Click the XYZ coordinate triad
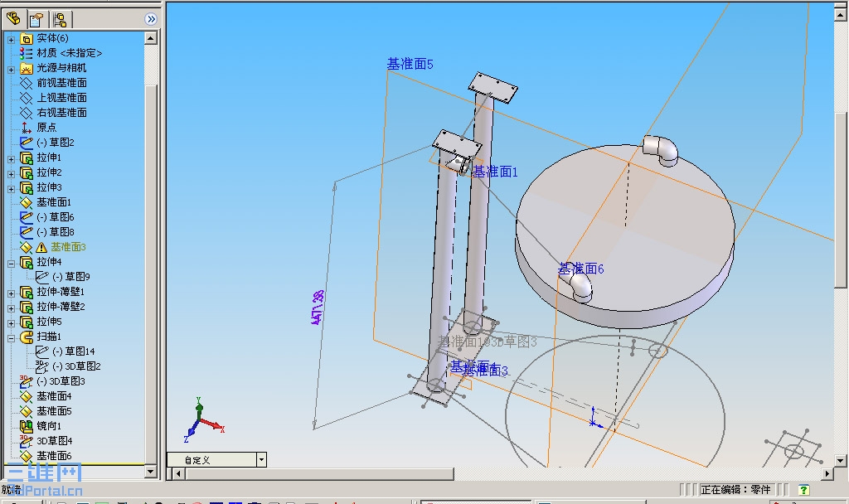The image size is (849, 504). point(203,420)
